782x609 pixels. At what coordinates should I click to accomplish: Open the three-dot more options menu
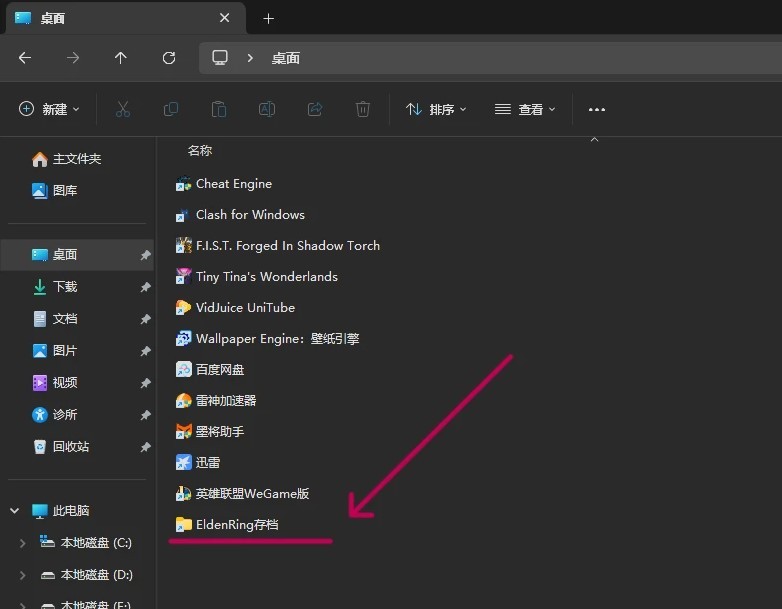[597, 109]
